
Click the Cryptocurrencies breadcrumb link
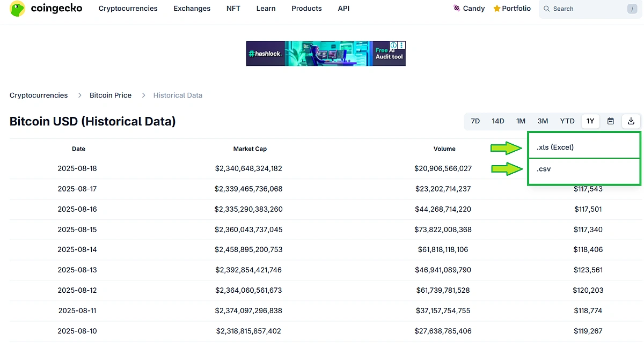38,95
